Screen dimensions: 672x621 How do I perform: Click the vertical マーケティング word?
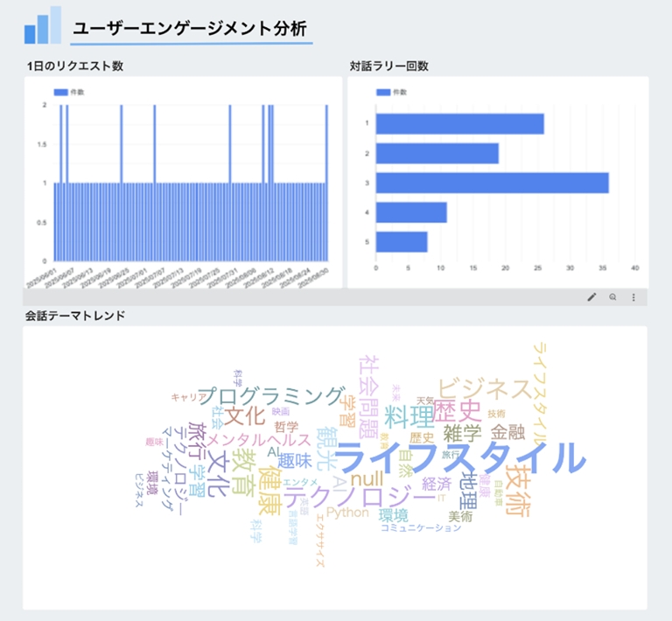pos(167,469)
